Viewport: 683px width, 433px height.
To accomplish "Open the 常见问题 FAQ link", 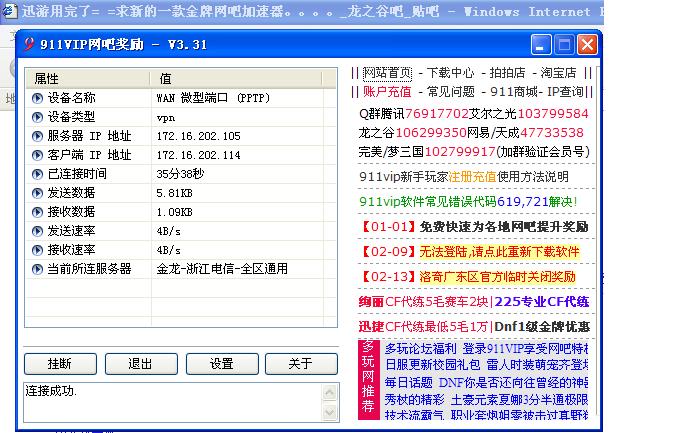I will tap(450, 91).
